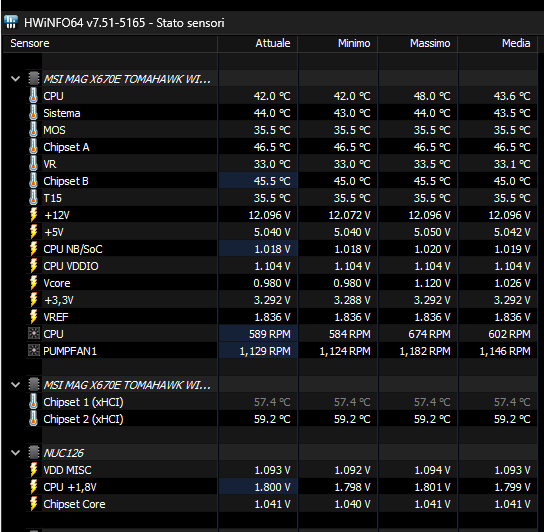Click the Sensore column header
The width and height of the screenshot is (544, 532).
(110, 43)
